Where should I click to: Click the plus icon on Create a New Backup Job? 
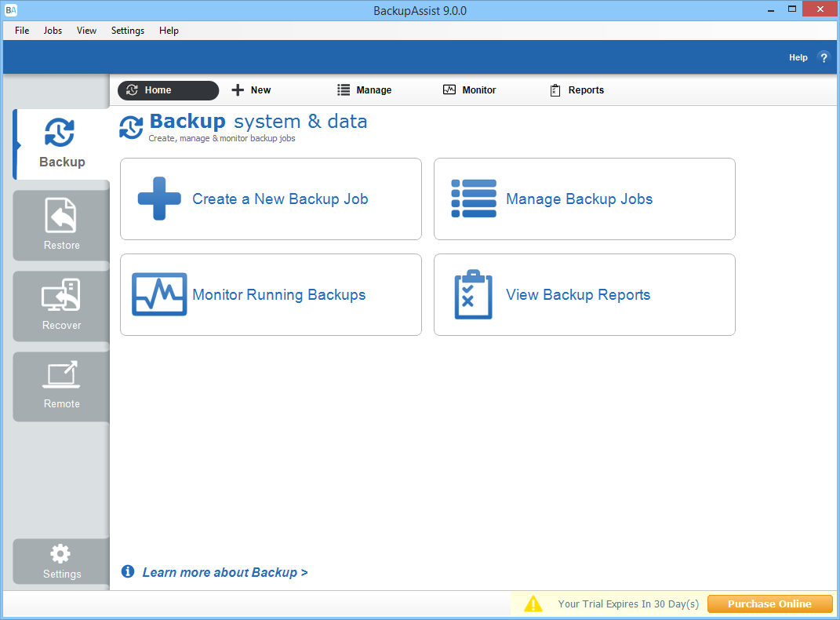pos(158,199)
